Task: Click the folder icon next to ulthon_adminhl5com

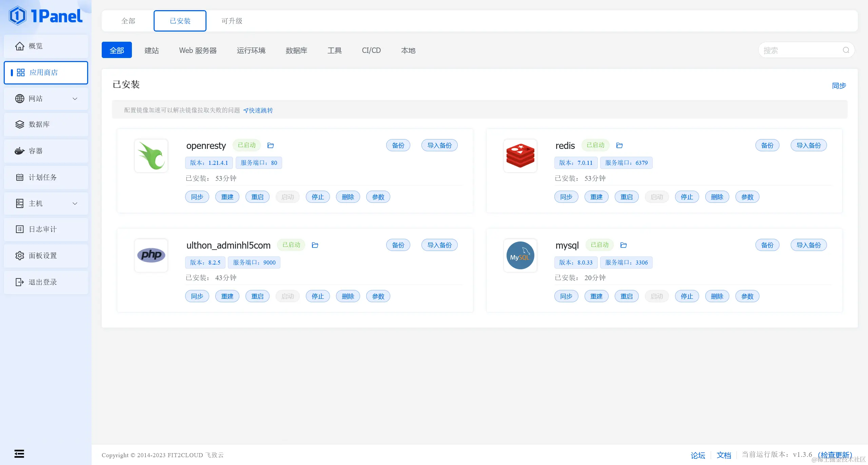Action: pos(315,245)
